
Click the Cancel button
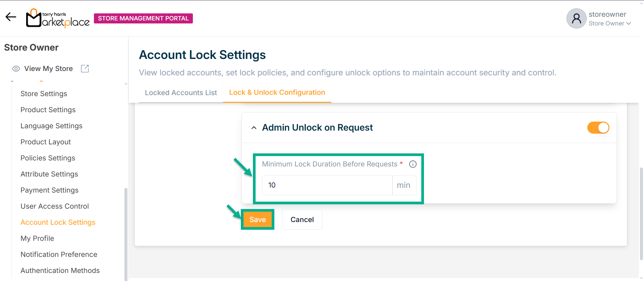[302, 220]
